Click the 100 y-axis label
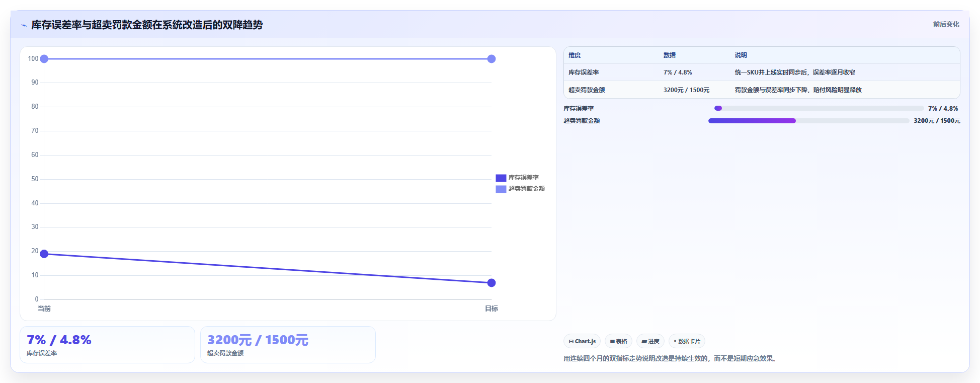The image size is (980, 383). coord(33,59)
